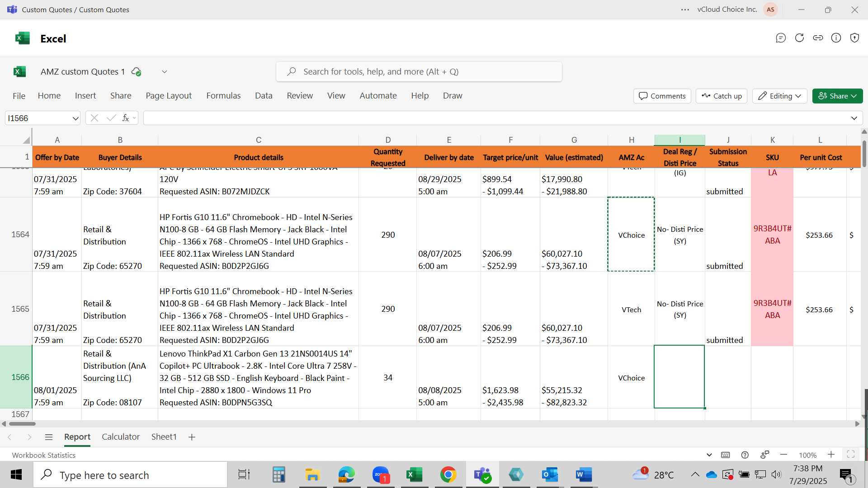
Task: Open Outlook from taskbar
Action: pos(550,474)
